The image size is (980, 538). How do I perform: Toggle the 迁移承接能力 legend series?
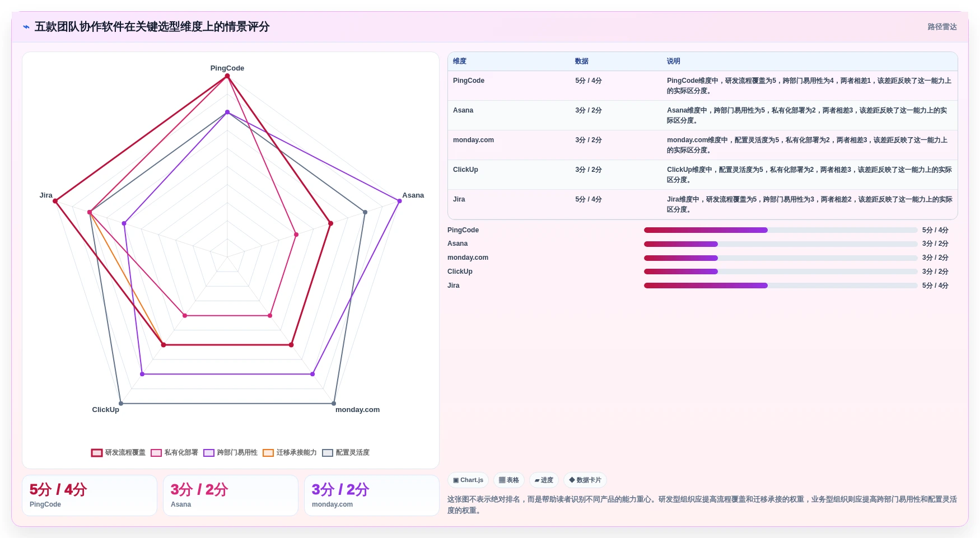pos(290,452)
